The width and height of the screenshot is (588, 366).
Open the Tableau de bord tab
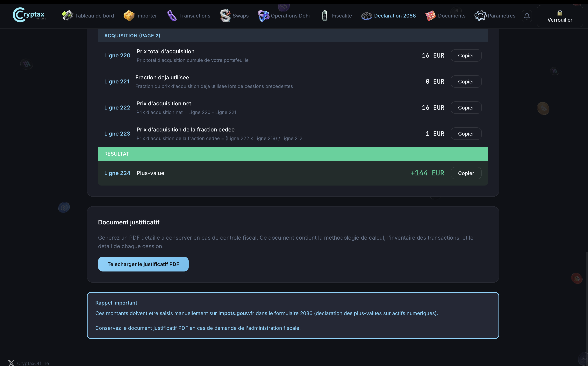[88, 16]
